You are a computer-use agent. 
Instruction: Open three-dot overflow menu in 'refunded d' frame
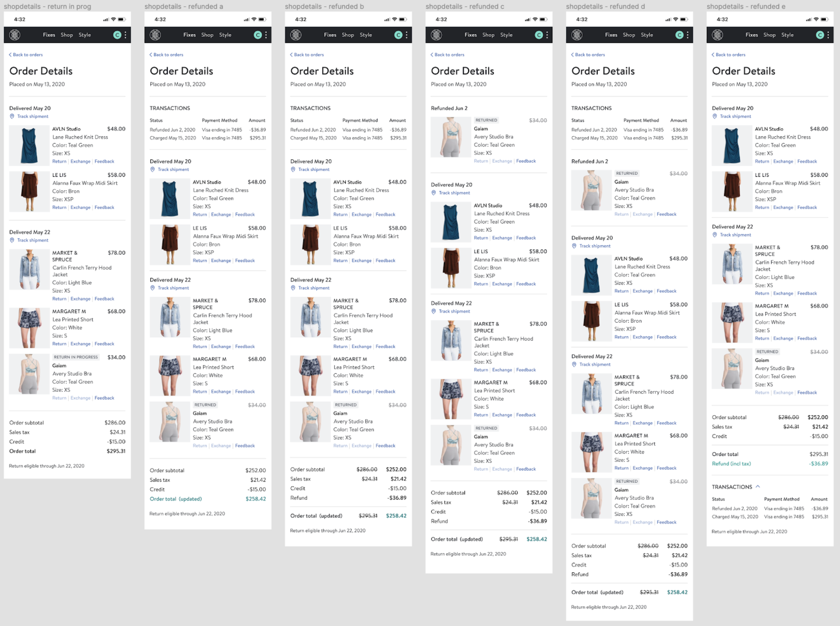point(687,35)
